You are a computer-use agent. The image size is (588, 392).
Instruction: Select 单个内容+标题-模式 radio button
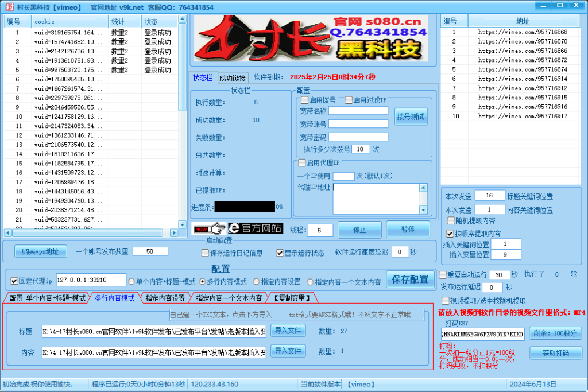click(131, 281)
